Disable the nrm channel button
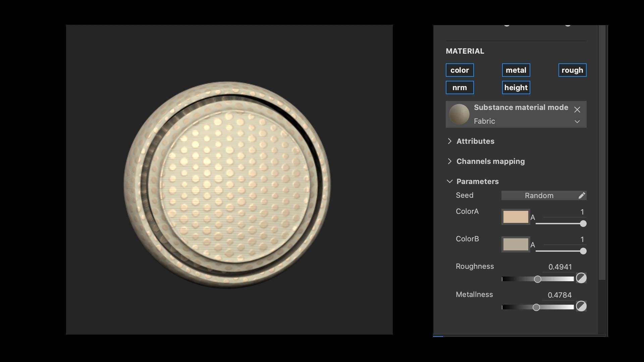644x362 pixels. point(460,87)
